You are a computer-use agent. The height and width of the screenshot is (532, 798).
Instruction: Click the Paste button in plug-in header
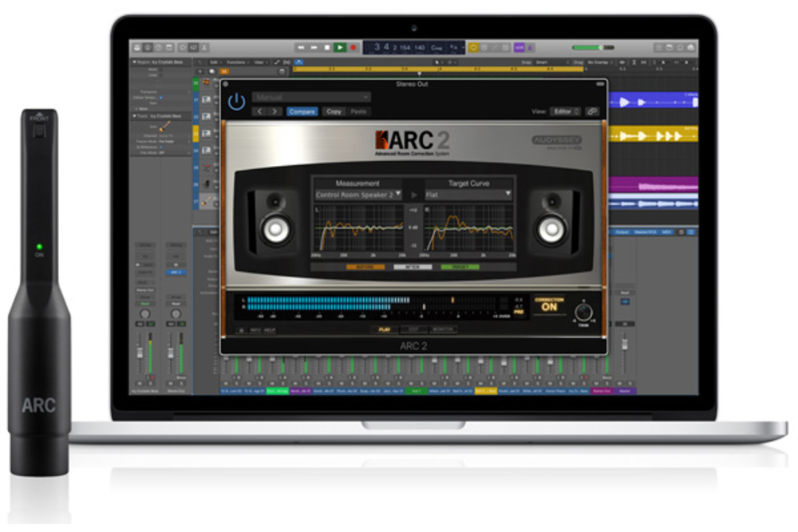click(358, 112)
